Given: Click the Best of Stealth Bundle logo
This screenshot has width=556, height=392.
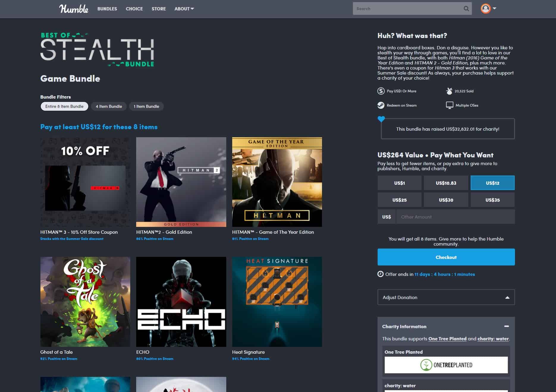Looking at the screenshot, I should 97,50.
